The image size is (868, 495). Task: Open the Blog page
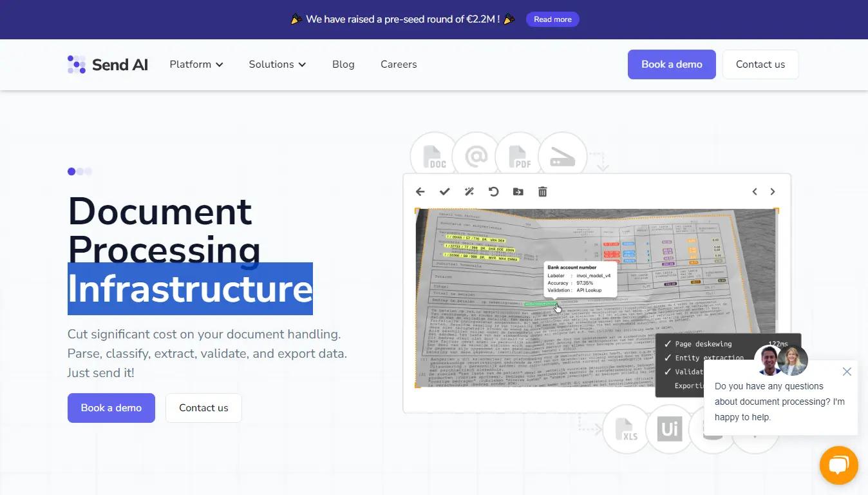pyautogui.click(x=343, y=64)
